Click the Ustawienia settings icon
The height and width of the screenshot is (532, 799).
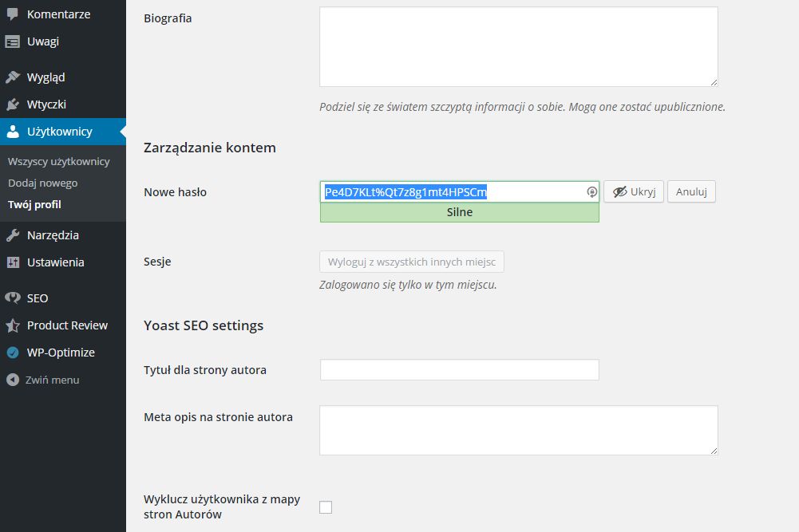12,262
